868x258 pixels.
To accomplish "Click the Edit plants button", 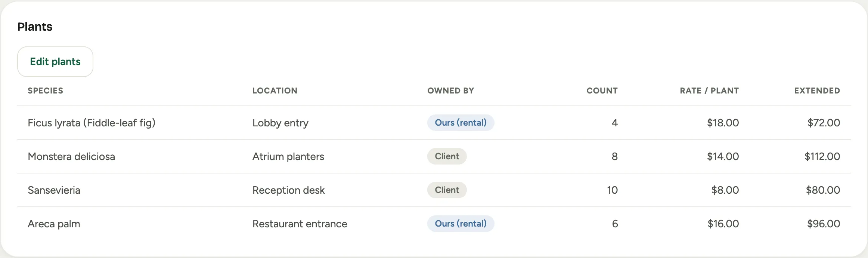I will point(55,62).
